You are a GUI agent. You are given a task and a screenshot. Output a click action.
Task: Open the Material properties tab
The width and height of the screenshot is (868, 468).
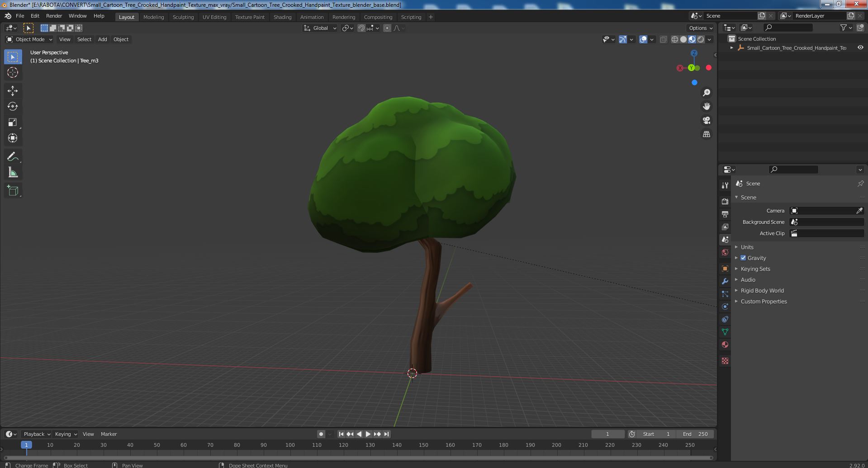725,345
